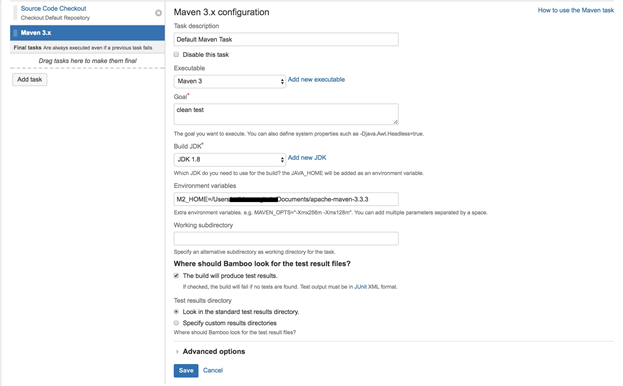Toggle Disable this task checkbox

[x=176, y=54]
